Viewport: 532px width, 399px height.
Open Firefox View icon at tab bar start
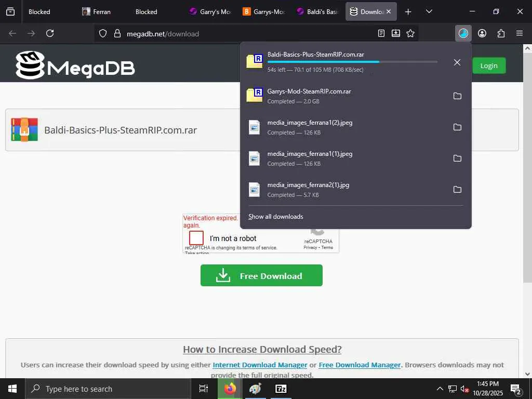pyautogui.click(x=10, y=11)
